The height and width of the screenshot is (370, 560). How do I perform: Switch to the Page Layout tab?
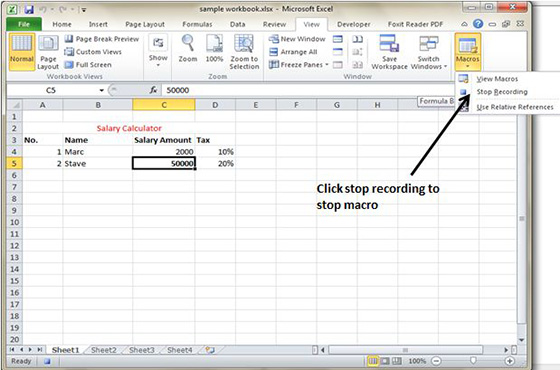click(145, 24)
